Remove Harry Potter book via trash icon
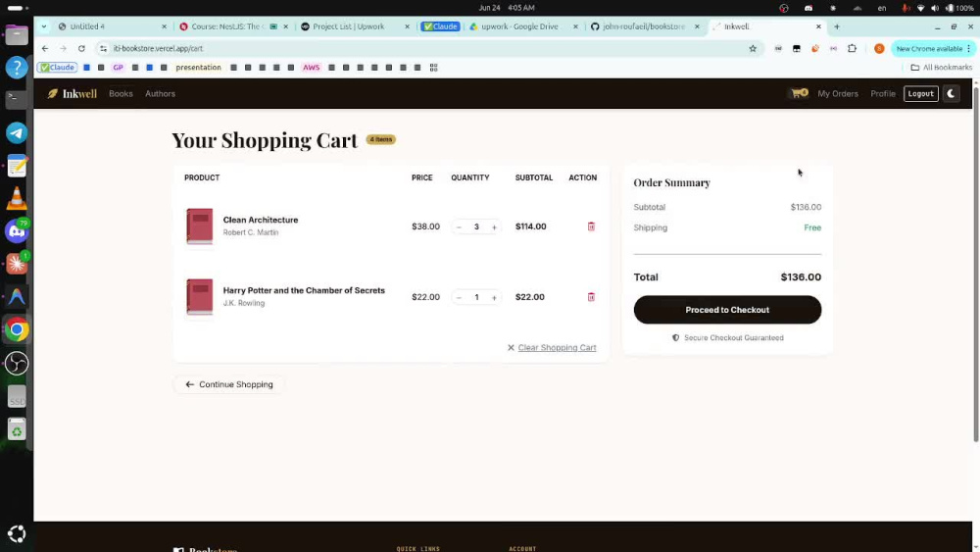Viewport: 980px width, 552px height. (591, 297)
